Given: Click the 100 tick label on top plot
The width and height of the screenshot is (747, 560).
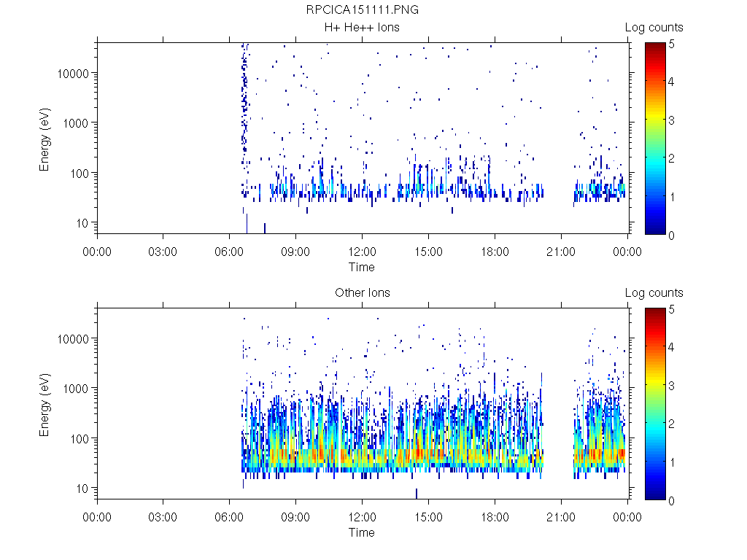Looking at the screenshot, I should click(80, 174).
